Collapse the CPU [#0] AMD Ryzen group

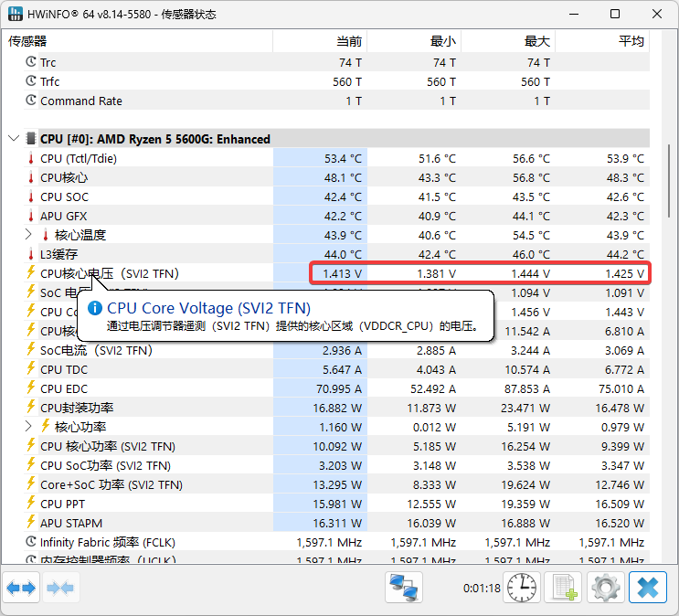click(x=13, y=140)
